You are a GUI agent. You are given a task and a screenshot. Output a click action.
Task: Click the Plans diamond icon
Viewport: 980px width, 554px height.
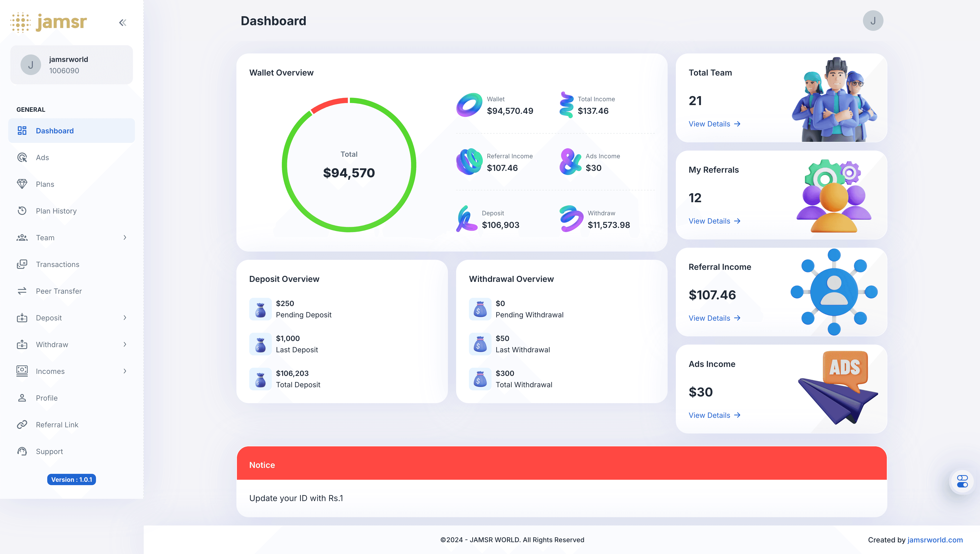point(22,184)
